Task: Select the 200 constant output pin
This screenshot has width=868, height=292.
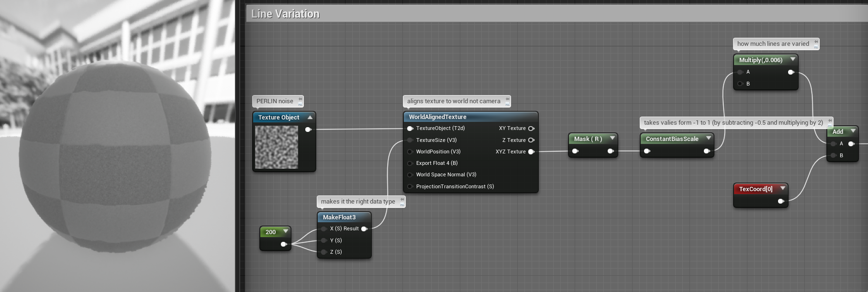Action: [284, 244]
